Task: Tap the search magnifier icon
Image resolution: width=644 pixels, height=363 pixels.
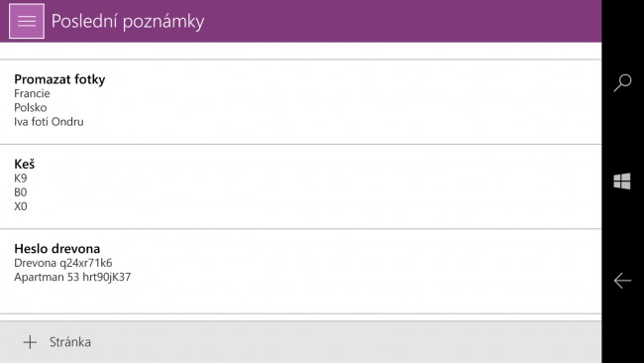Action: [622, 82]
